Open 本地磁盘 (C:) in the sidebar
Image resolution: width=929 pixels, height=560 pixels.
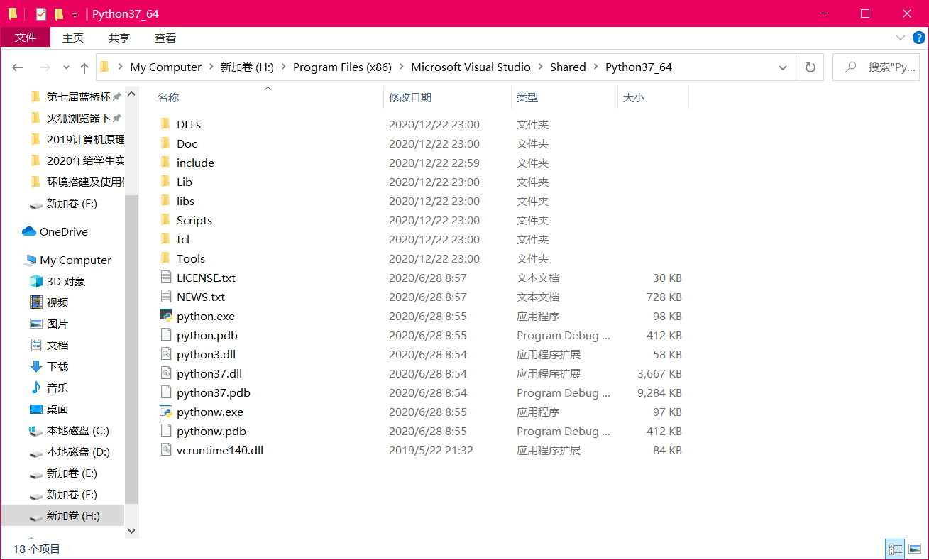click(x=77, y=431)
